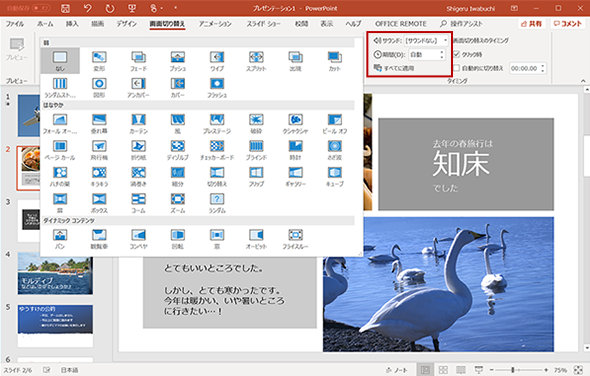This screenshot has width=590, height=376.
Task: Select the ワイプ (Wipe) transition
Action: click(x=217, y=61)
